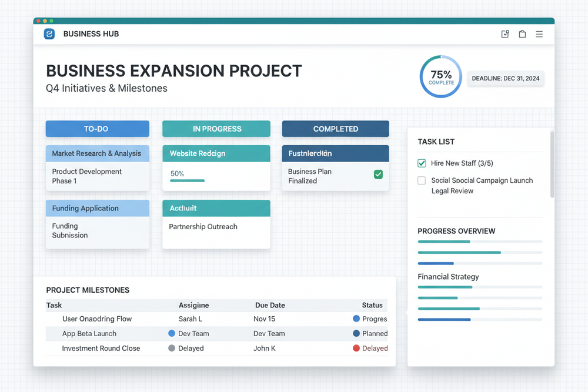Click the DEADLINE: DEC 31, 2024 badge
The image size is (588, 392).
tap(506, 78)
